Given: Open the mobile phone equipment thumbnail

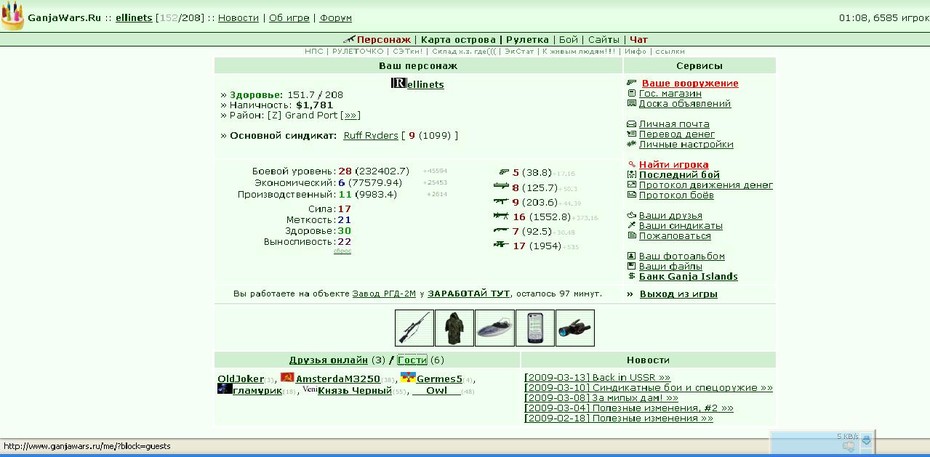Looking at the screenshot, I should 534,327.
